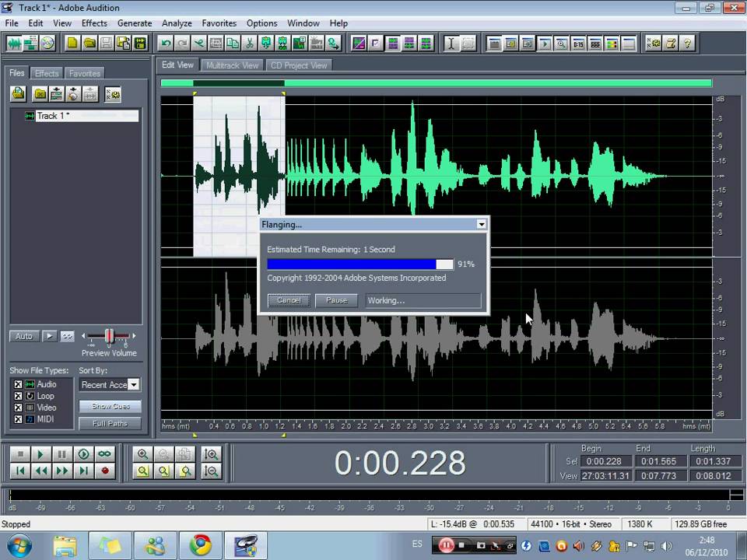The image size is (747, 560).
Task: Cancel the Flanging process
Action: point(289,300)
